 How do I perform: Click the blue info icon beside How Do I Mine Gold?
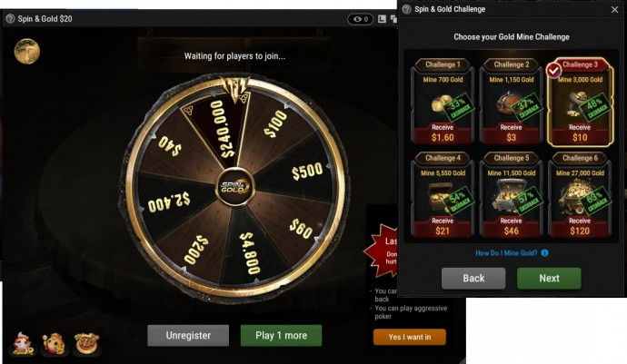(544, 253)
